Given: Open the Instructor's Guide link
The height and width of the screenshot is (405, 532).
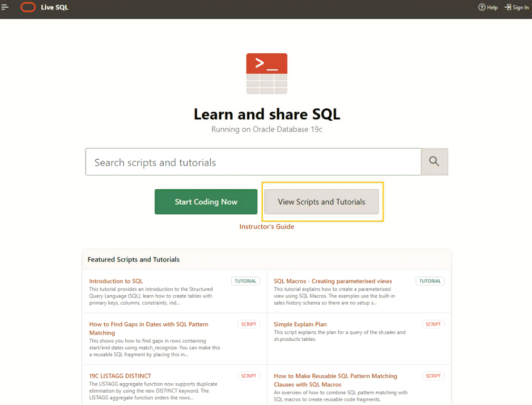Looking at the screenshot, I should click(266, 226).
